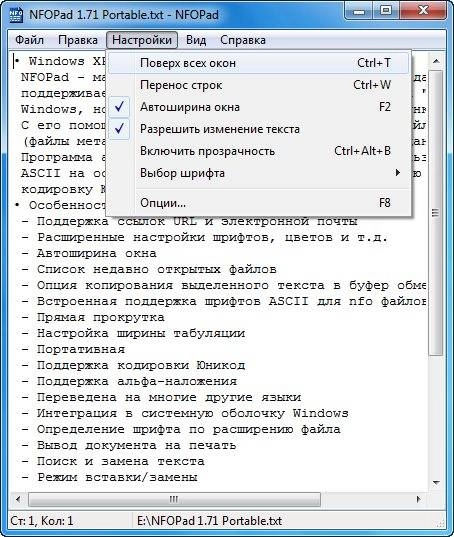Click line 'Вывод документа на печать'
The image size is (454, 537).
[x=136, y=445]
